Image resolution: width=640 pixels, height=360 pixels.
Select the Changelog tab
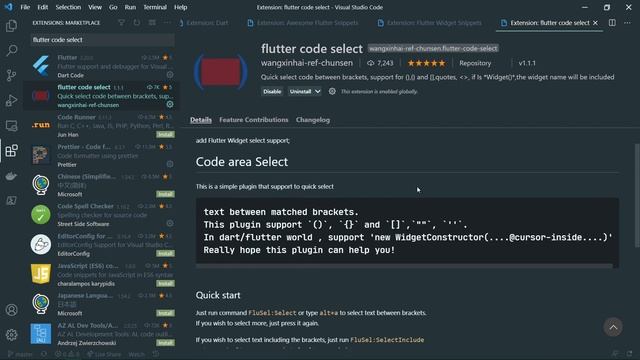tap(313, 120)
